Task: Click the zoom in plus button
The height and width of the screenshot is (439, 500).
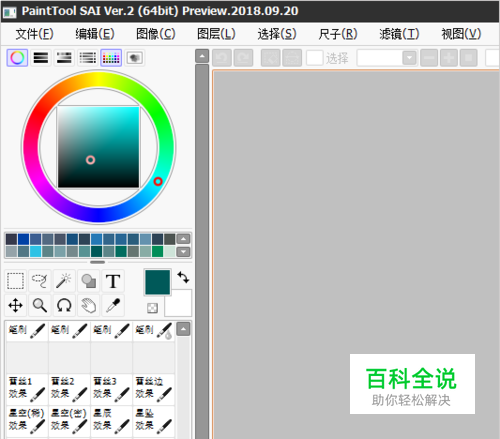Action: 449,58
